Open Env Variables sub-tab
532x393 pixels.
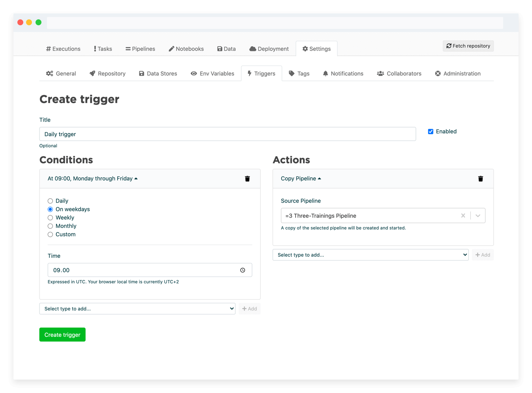[x=212, y=73]
